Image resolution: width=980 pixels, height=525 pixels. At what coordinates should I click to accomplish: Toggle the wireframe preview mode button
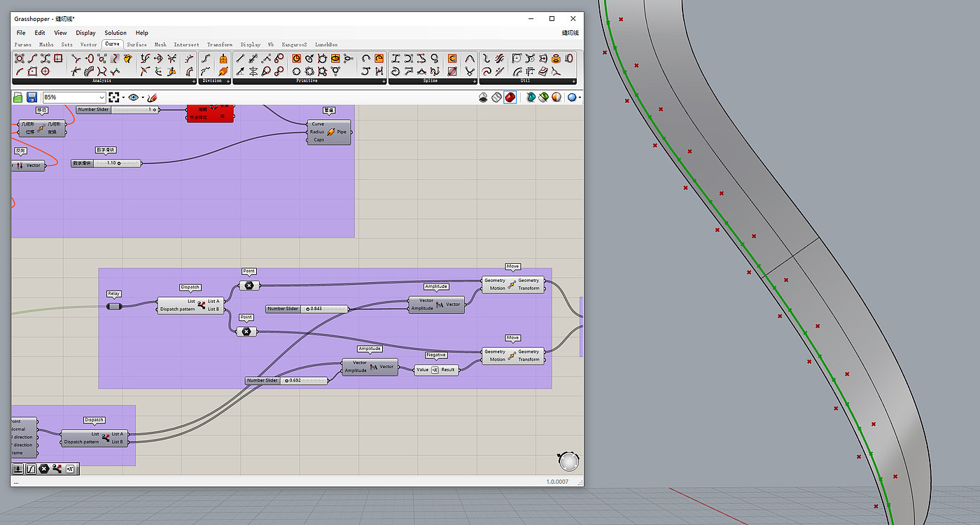[x=497, y=97]
